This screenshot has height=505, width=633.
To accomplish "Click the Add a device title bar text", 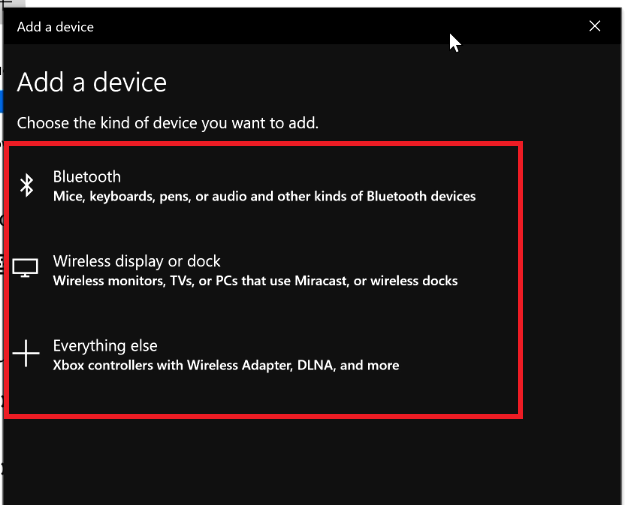I will pyautogui.click(x=55, y=27).
